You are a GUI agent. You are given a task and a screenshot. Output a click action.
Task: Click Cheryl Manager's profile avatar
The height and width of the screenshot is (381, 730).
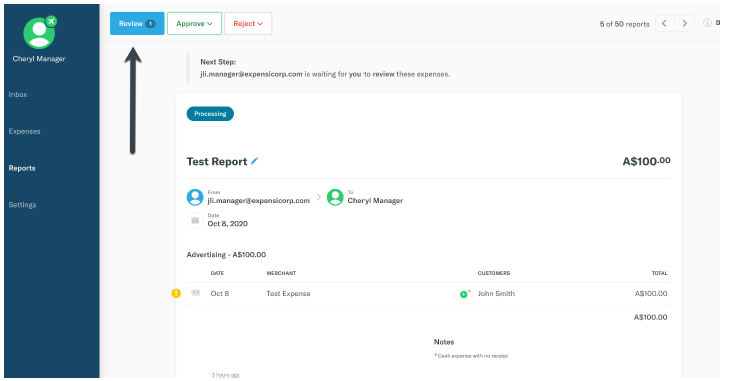tap(39, 34)
